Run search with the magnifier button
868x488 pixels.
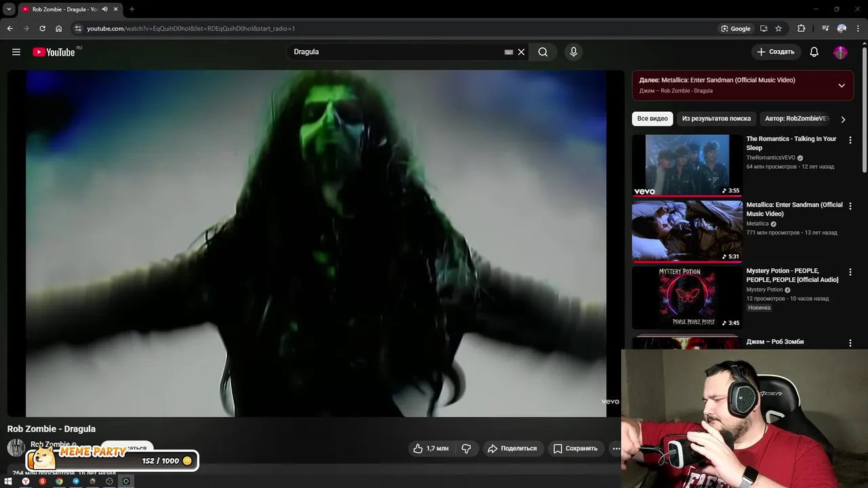click(543, 52)
